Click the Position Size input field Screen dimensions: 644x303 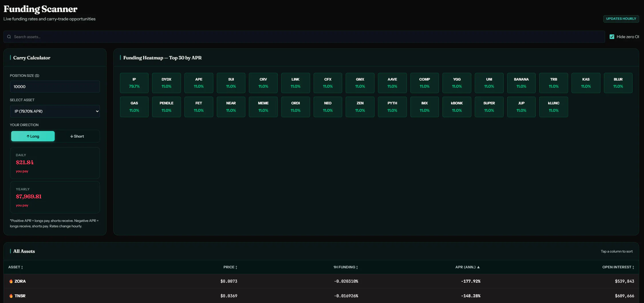tap(55, 87)
